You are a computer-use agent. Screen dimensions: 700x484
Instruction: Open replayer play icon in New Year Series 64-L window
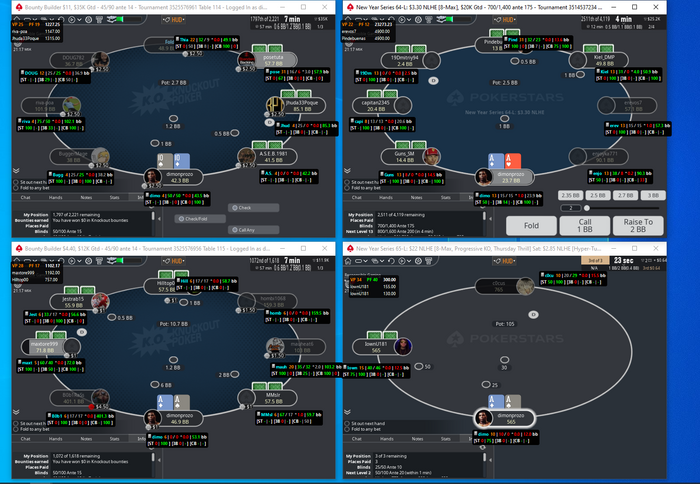tap(402, 20)
